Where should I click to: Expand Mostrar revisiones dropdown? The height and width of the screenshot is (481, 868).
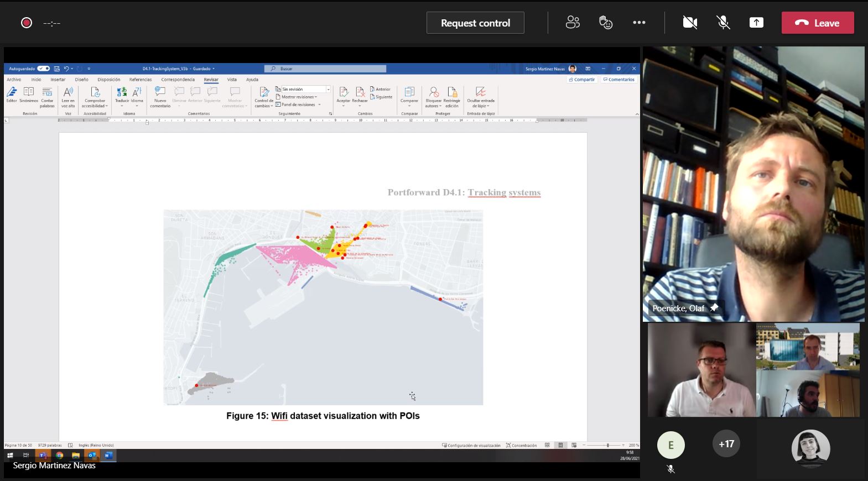click(x=297, y=97)
